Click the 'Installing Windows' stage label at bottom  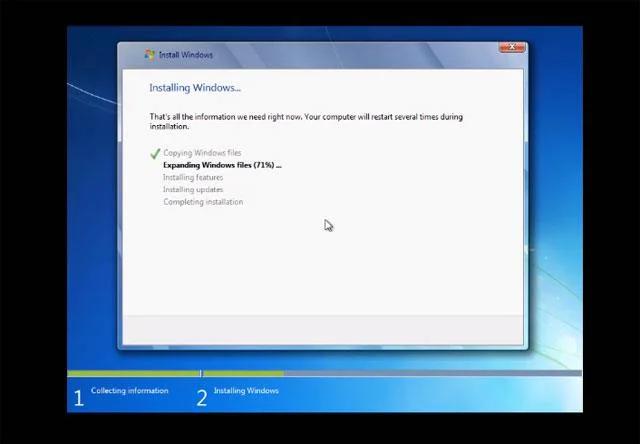pos(246,391)
